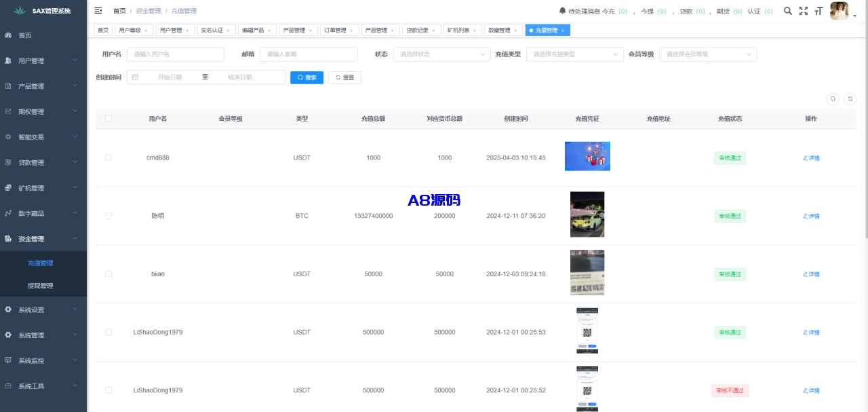Click the 资金管理 sidebar icon
This screenshot has width=868, height=412.
[x=8, y=239]
